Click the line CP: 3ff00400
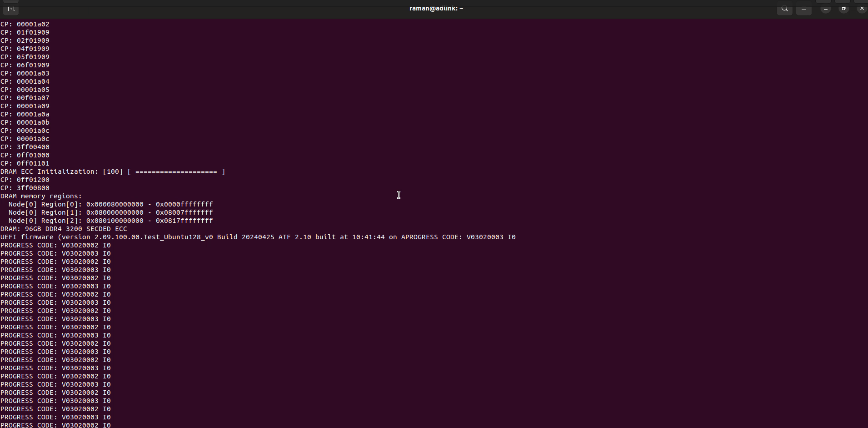The width and height of the screenshot is (868, 428). [25, 147]
